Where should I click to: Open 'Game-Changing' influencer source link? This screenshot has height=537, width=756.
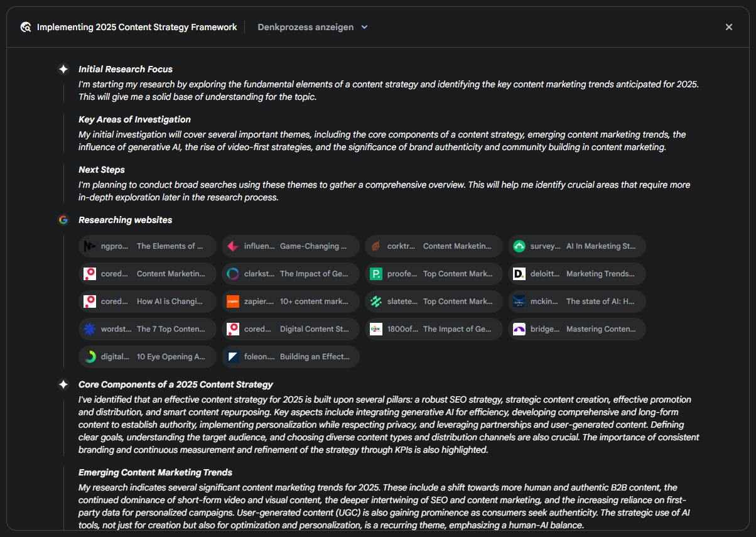(291, 246)
